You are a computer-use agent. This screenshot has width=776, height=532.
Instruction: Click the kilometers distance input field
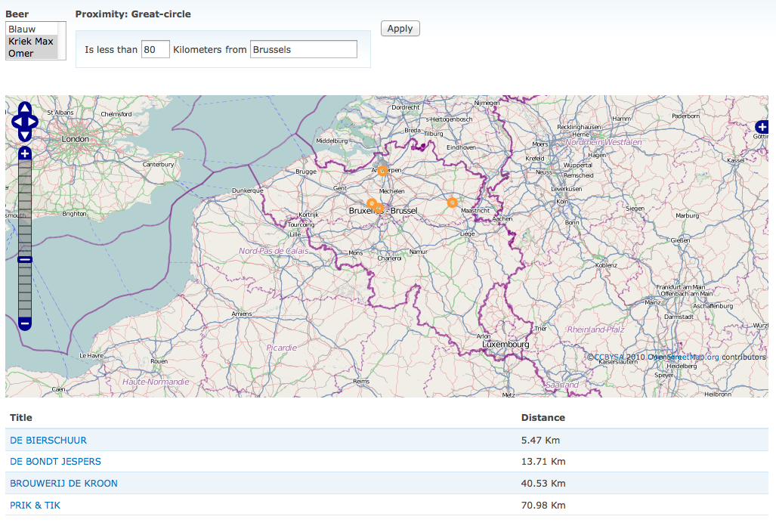(x=155, y=49)
